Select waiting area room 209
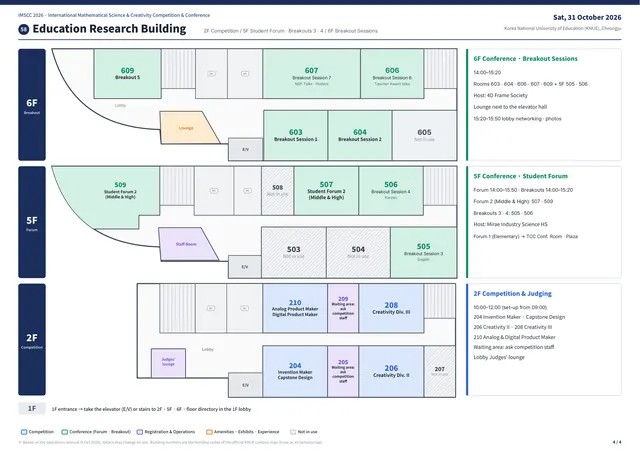The height and width of the screenshot is (453, 640). 343,308
